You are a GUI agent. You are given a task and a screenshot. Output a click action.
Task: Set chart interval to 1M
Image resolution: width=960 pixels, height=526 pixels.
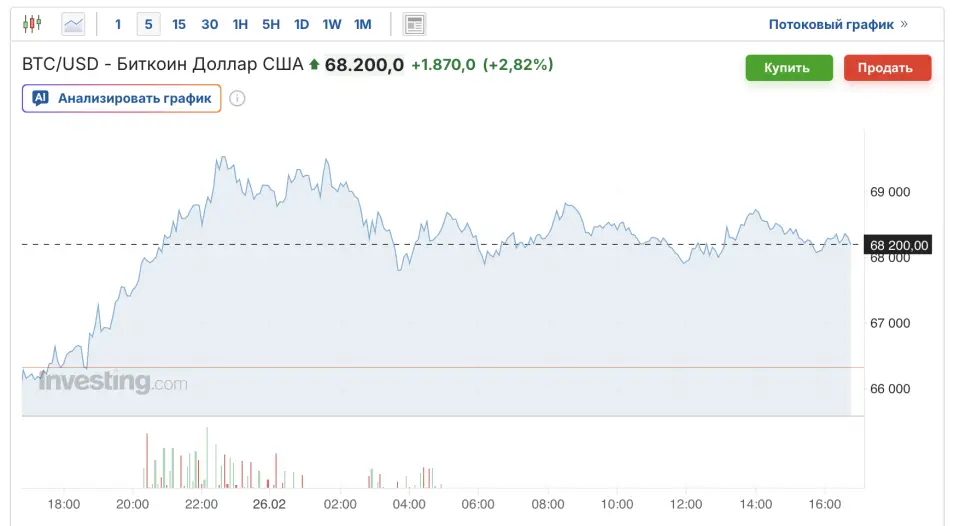tap(363, 24)
